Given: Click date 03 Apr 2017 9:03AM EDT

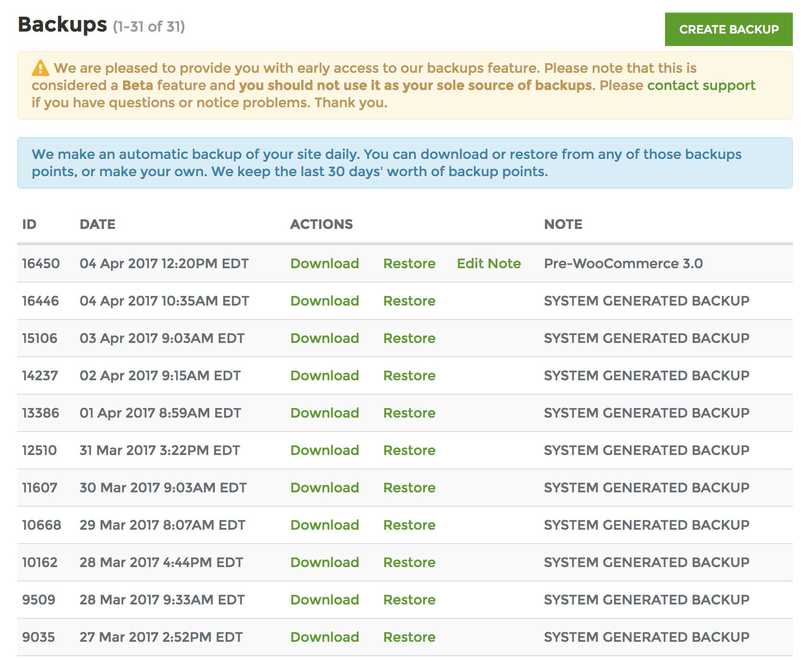Looking at the screenshot, I should (x=162, y=338).
